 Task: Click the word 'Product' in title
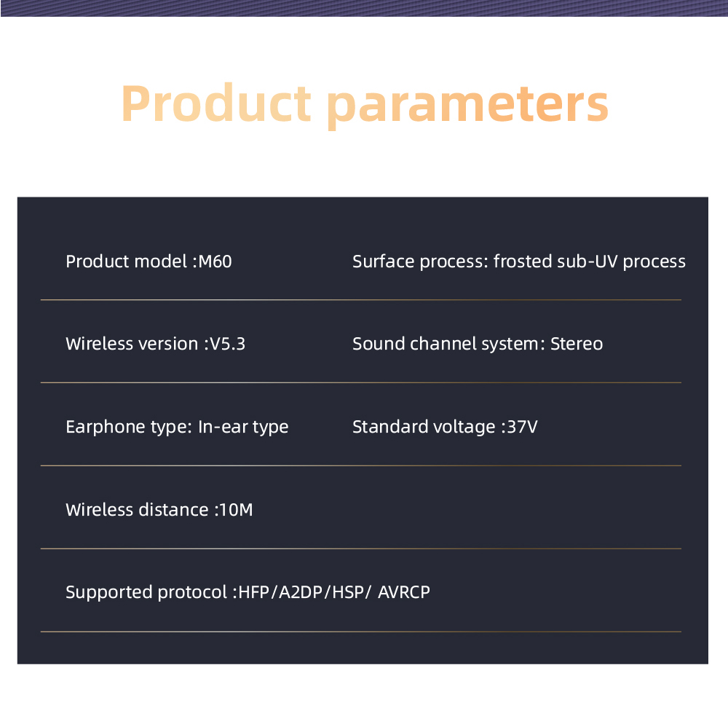tap(215, 103)
